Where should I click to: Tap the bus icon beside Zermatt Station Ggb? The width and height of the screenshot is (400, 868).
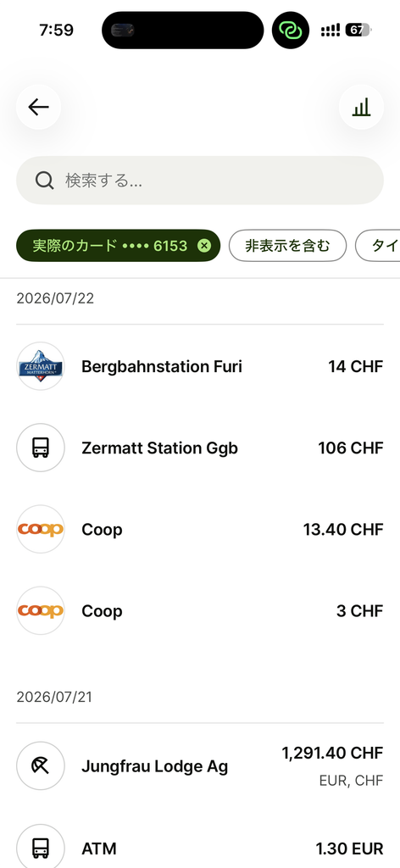41,448
